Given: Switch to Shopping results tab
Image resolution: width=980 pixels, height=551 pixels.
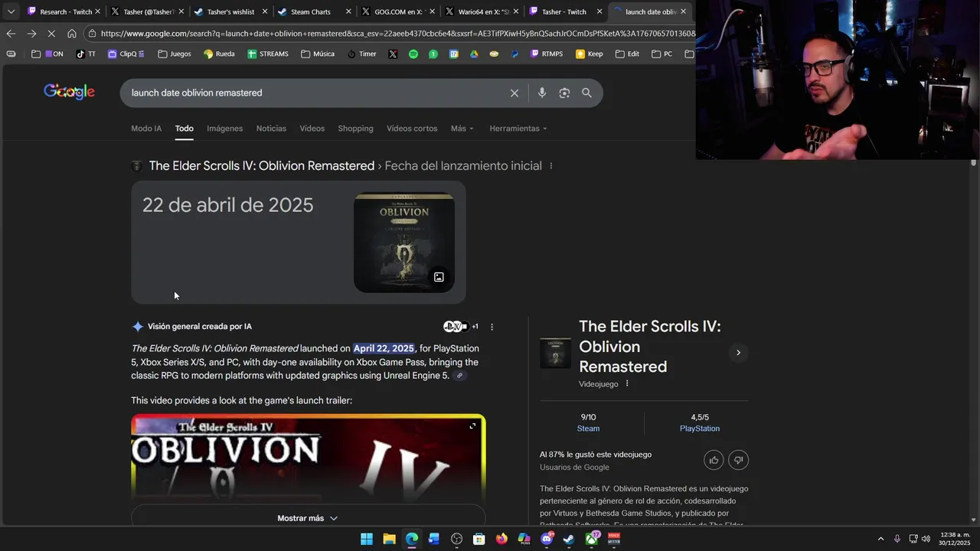Looking at the screenshot, I should pyautogui.click(x=355, y=129).
